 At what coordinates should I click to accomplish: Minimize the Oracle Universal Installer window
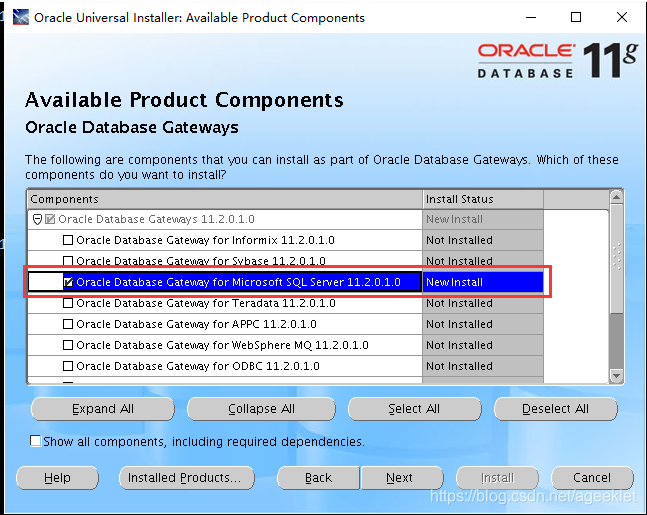tap(531, 17)
